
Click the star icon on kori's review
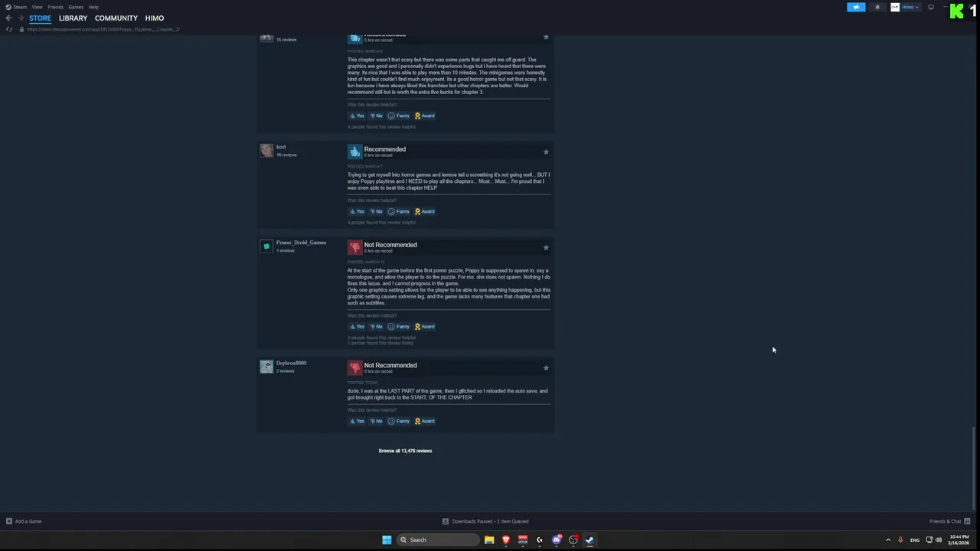546,152
